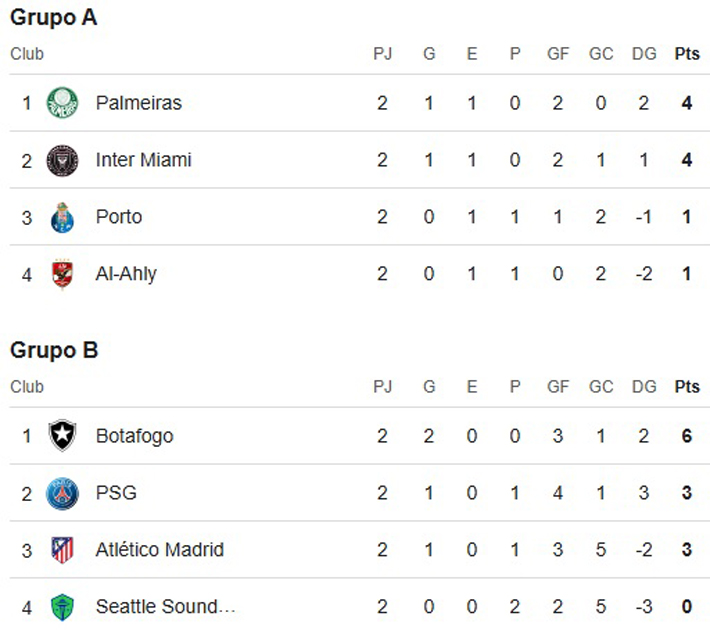
Task: Open the Palmeiras team name link
Action: 139,103
